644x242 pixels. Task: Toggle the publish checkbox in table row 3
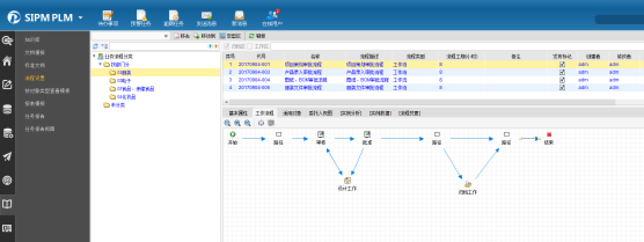pos(562,80)
